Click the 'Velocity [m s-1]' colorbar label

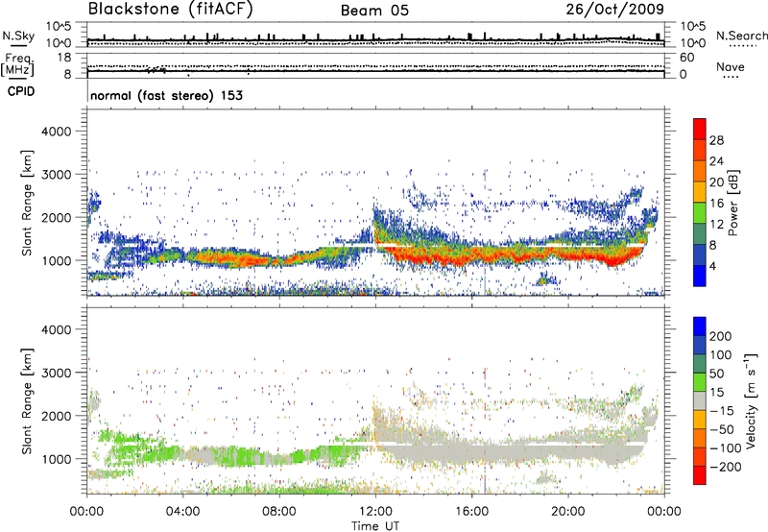(751, 400)
